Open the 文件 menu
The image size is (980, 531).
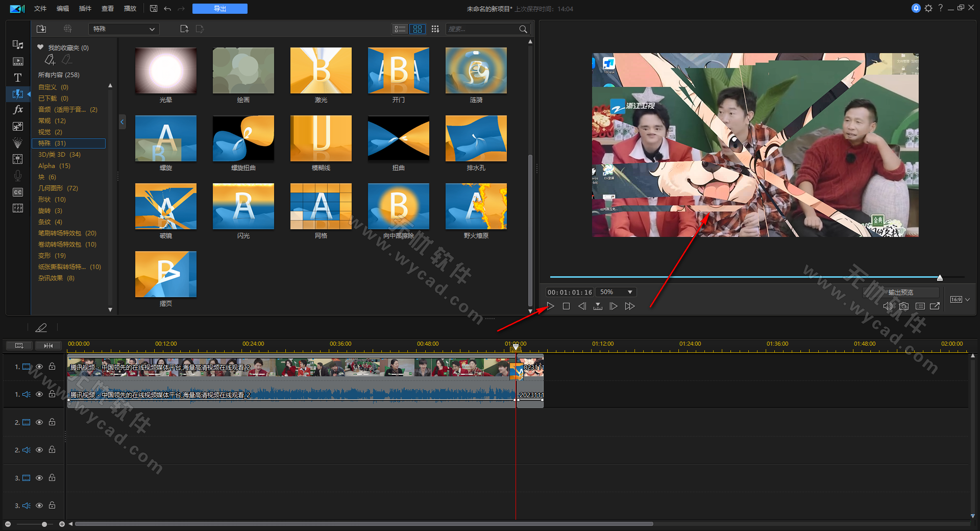pyautogui.click(x=40, y=9)
